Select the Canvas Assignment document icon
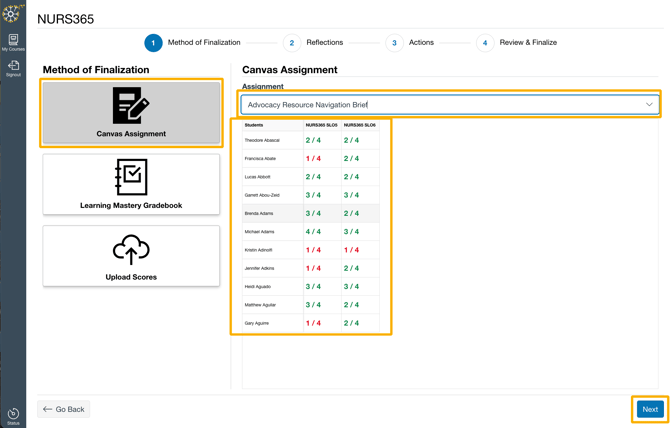The image size is (670, 428). tap(131, 105)
